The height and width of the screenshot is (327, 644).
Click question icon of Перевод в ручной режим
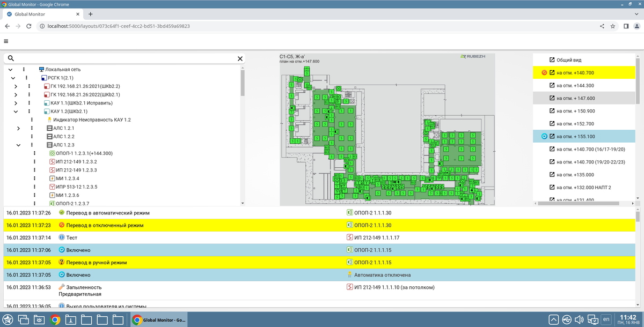click(x=61, y=263)
